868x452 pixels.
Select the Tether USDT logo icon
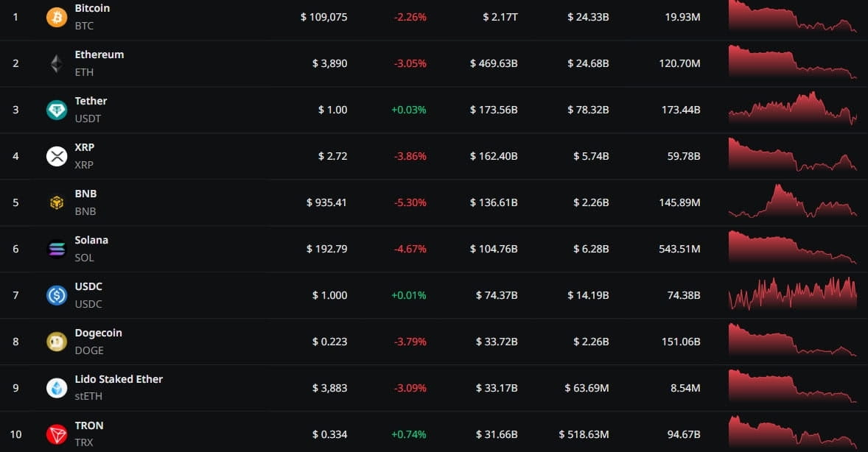[57, 110]
